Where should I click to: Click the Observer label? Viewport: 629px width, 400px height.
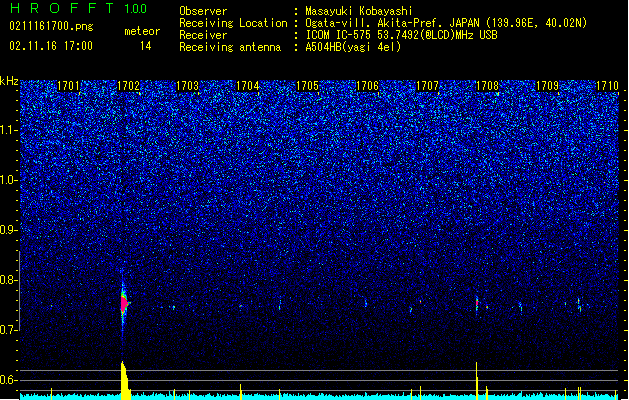pyautogui.click(x=203, y=11)
